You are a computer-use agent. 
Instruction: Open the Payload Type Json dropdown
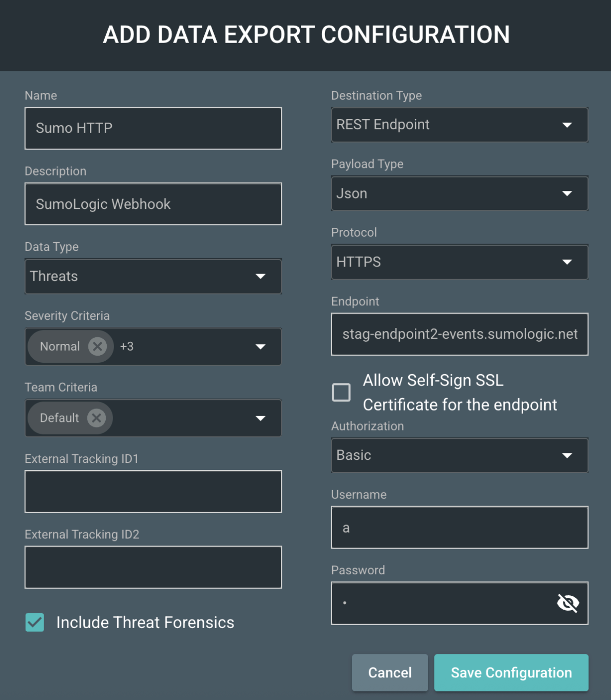coord(459,193)
